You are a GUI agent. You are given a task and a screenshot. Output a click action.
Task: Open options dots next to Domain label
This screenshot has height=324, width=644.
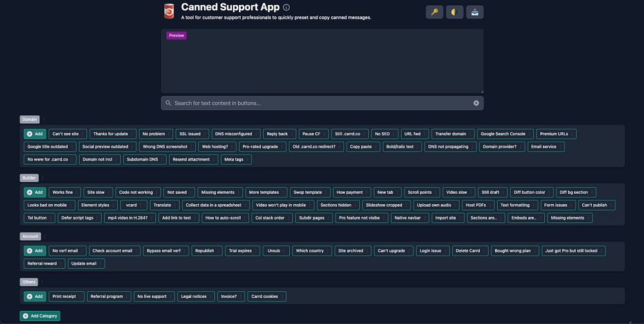coord(44,120)
